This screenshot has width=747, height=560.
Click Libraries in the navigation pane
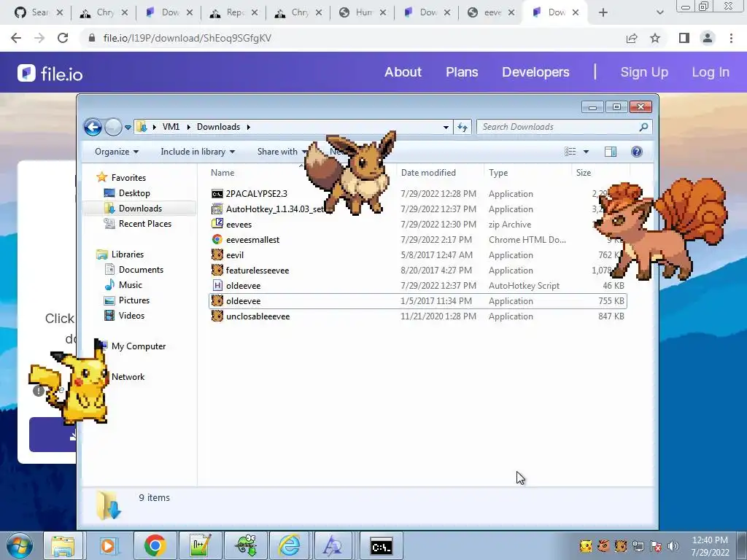click(127, 254)
